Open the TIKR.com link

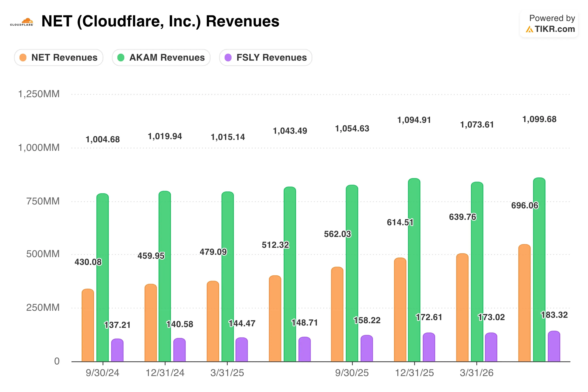tap(555, 29)
